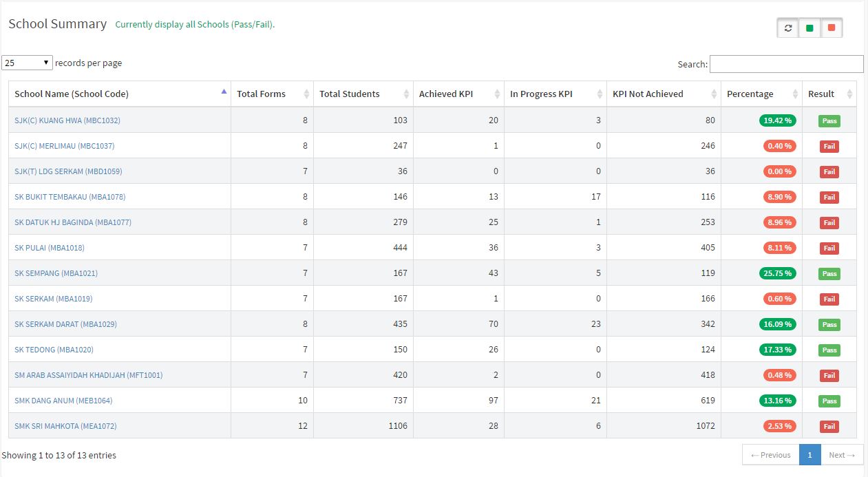Click the 8.96 % percentage badge
This screenshot has height=477, width=868.
[x=779, y=222]
